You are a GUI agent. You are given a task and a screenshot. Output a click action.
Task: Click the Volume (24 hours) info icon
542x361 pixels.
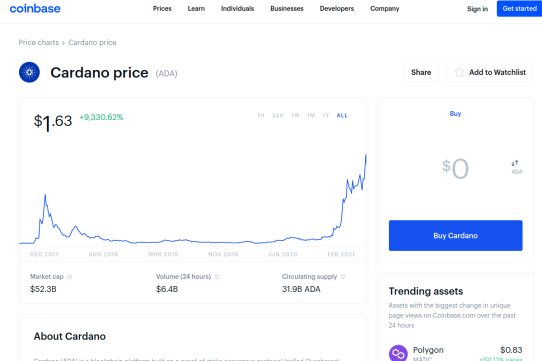(217, 277)
